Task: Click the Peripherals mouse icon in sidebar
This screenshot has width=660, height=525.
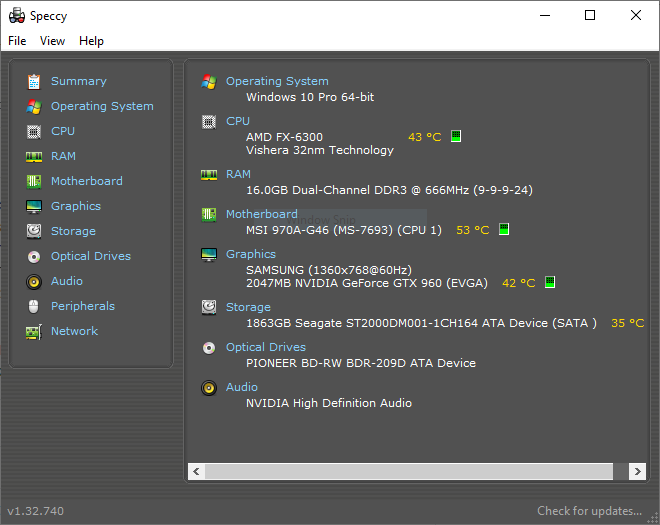Action: [x=34, y=306]
